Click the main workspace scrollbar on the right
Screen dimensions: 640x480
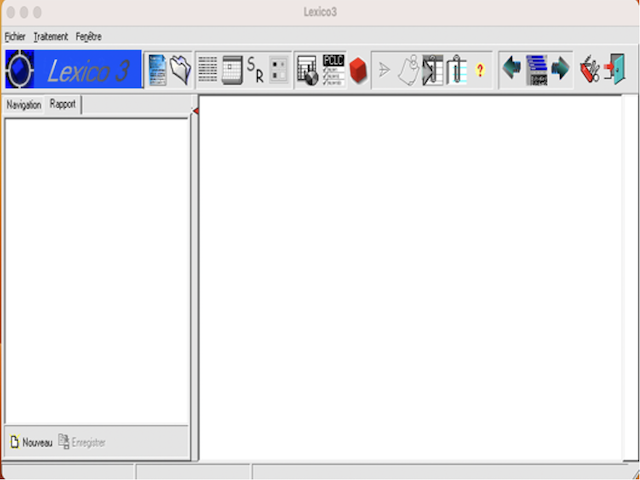(629, 278)
